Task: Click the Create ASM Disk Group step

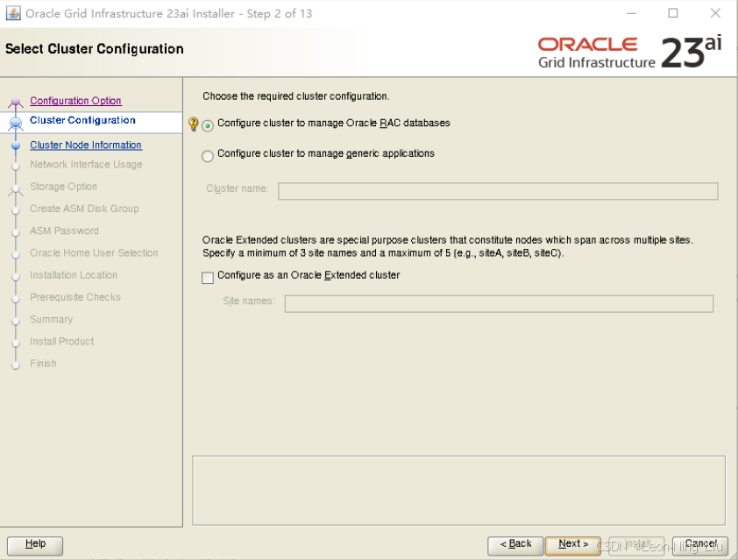Action: [84, 209]
